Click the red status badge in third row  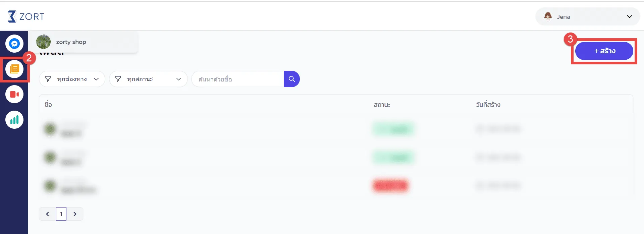tap(390, 185)
